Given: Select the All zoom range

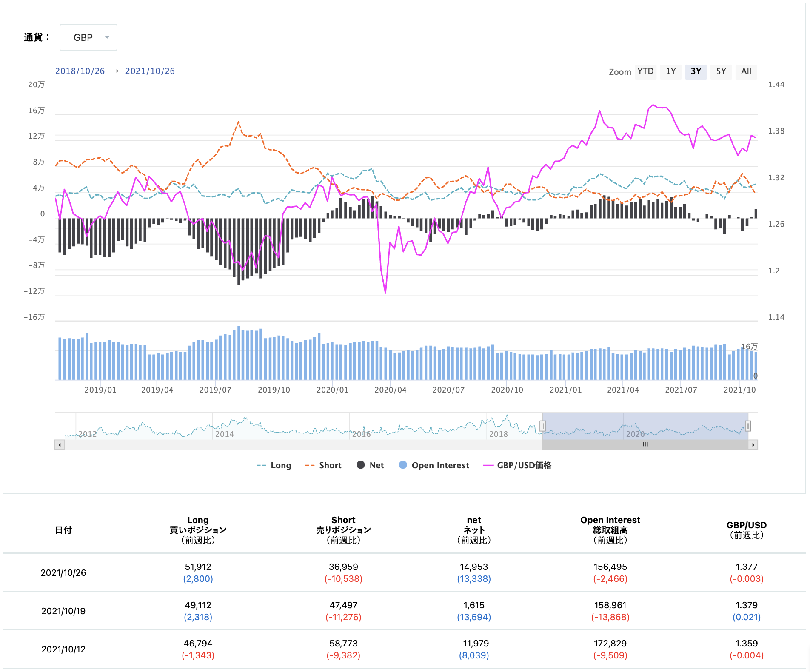Looking at the screenshot, I should tap(746, 71).
